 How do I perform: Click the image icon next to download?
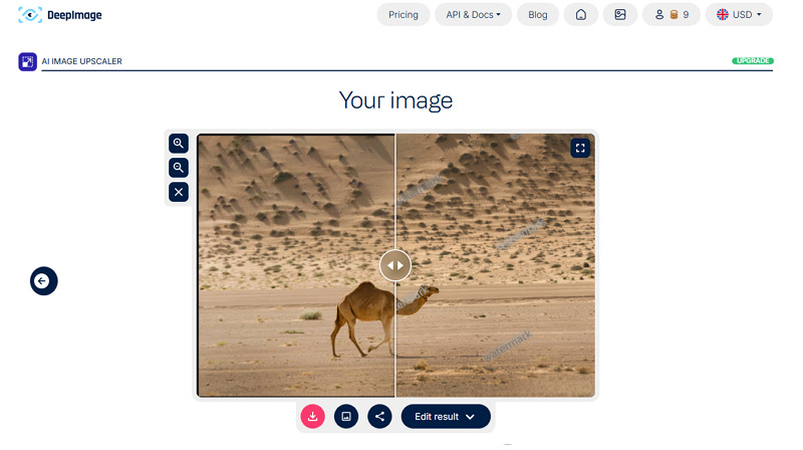(346, 417)
